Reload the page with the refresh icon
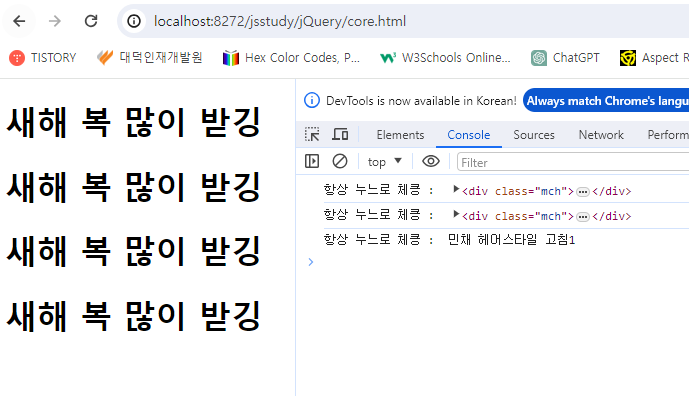This screenshot has height=396, width=689. tap(91, 21)
